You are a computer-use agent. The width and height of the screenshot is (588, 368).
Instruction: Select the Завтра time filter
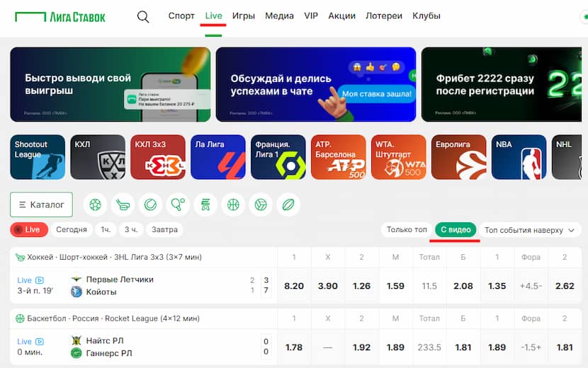pyautogui.click(x=164, y=229)
